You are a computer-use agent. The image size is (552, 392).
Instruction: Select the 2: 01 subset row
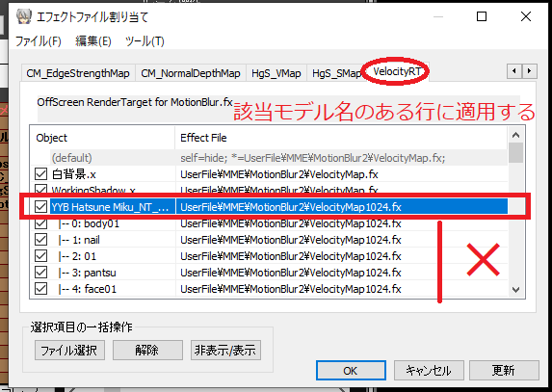pyautogui.click(x=270, y=256)
